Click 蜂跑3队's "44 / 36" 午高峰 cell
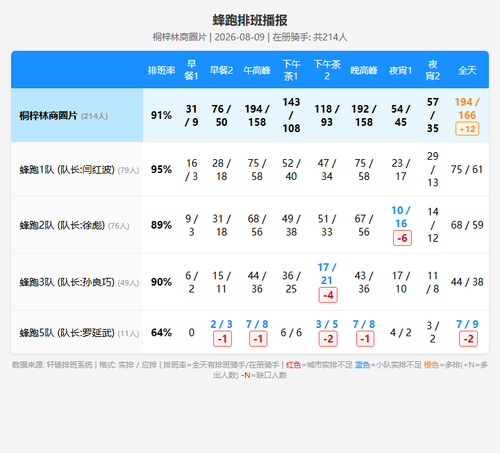 pyautogui.click(x=257, y=282)
